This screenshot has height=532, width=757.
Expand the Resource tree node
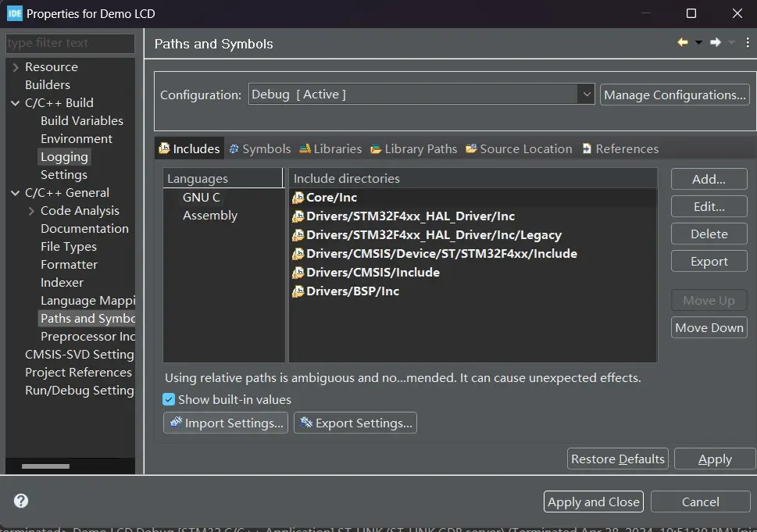15,67
